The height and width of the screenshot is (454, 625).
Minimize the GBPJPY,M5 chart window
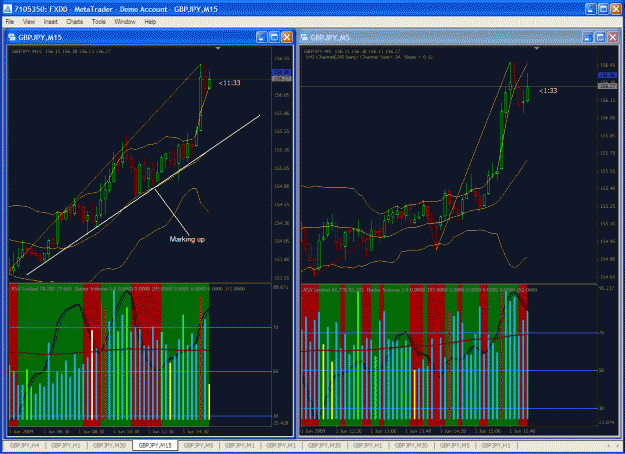588,37
